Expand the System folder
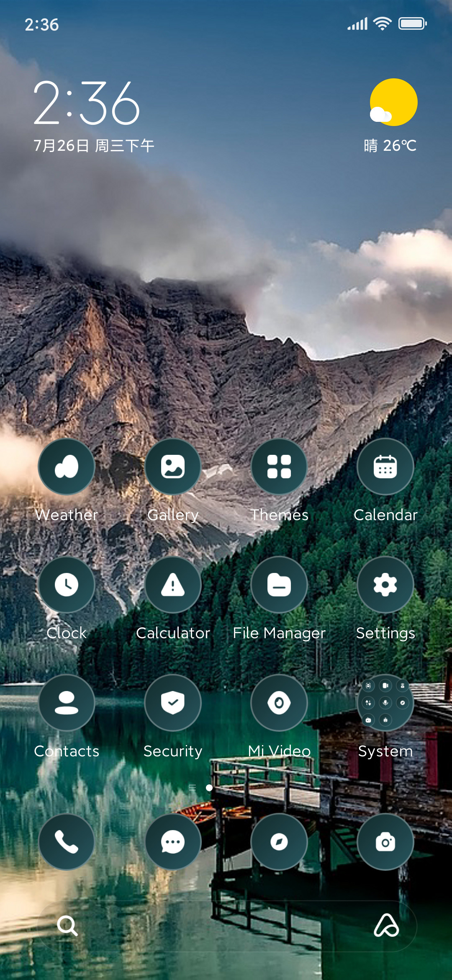Screen dimensions: 452x980 click(x=385, y=703)
